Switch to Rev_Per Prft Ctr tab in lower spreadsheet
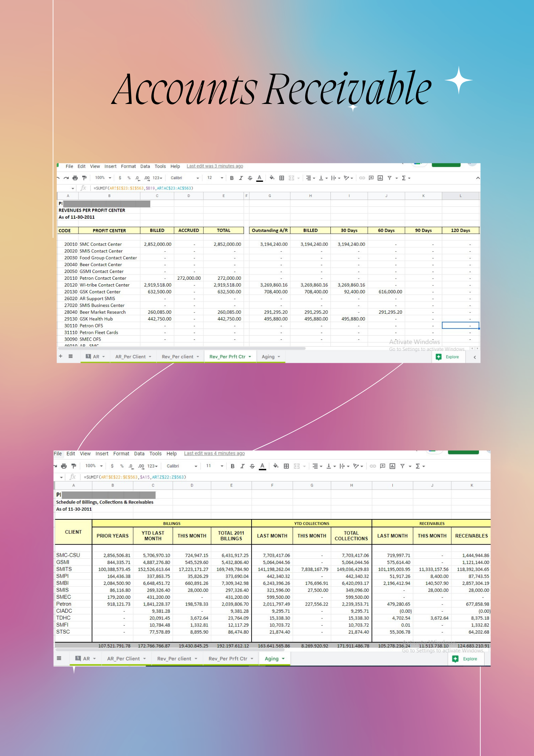This screenshot has height=756, width=534. coord(231,658)
